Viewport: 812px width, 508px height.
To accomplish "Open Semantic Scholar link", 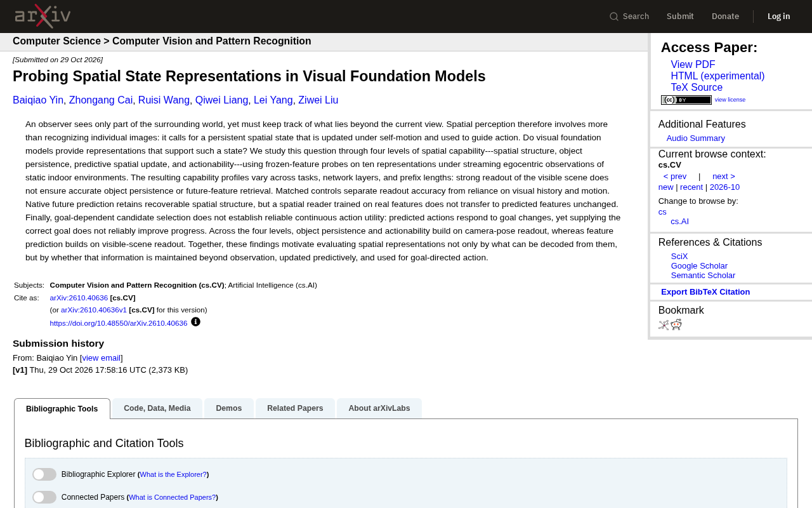I will coord(703,276).
